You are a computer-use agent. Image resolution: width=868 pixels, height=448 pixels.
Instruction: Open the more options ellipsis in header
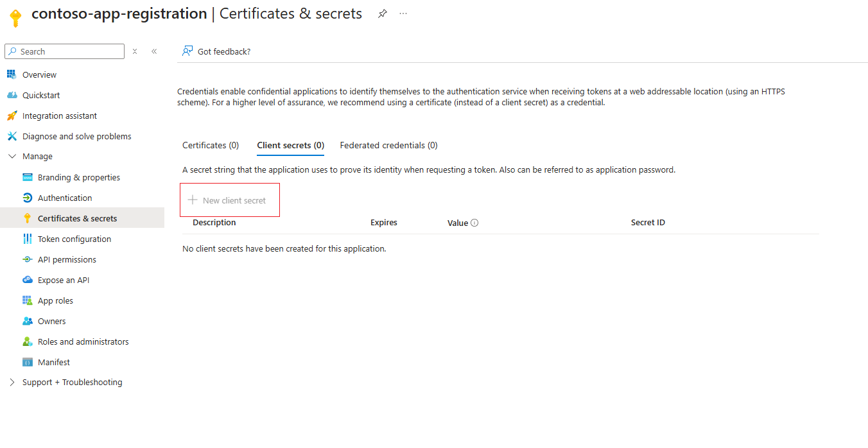pos(403,13)
